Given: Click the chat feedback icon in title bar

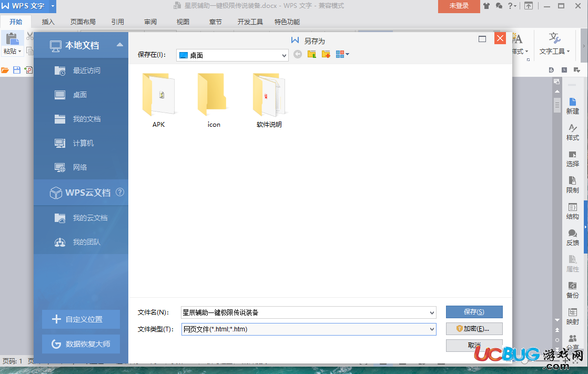Looking at the screenshot, I should pos(499,6).
